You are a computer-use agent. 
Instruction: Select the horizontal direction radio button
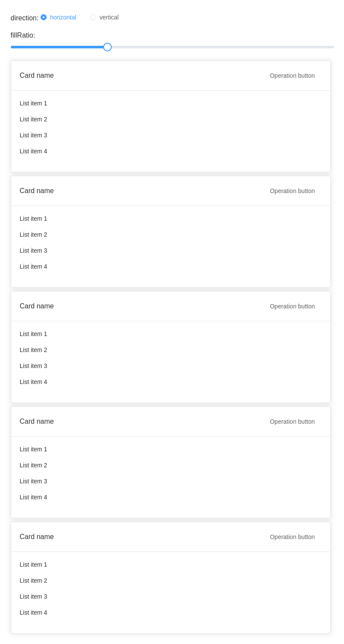pyautogui.click(x=44, y=17)
